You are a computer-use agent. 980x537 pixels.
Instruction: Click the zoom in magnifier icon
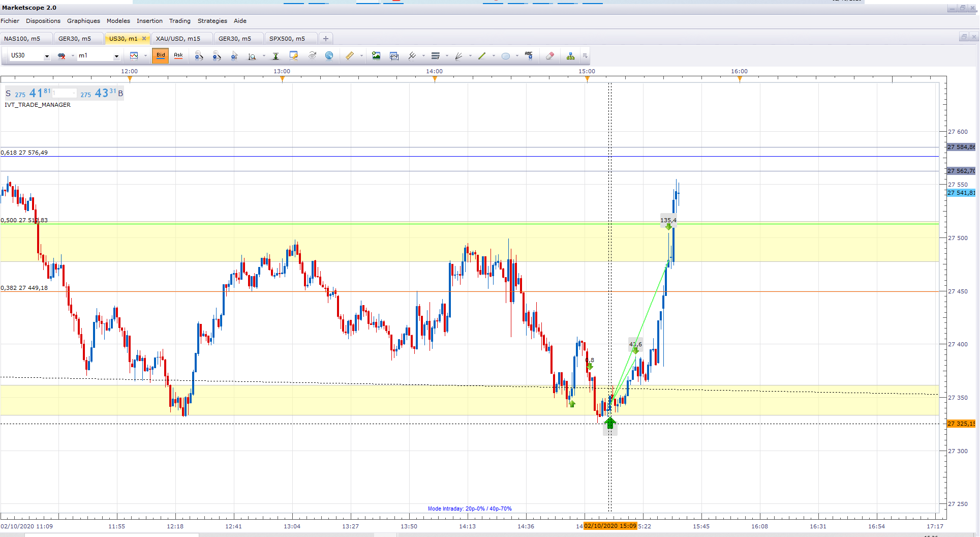pyautogui.click(x=199, y=56)
